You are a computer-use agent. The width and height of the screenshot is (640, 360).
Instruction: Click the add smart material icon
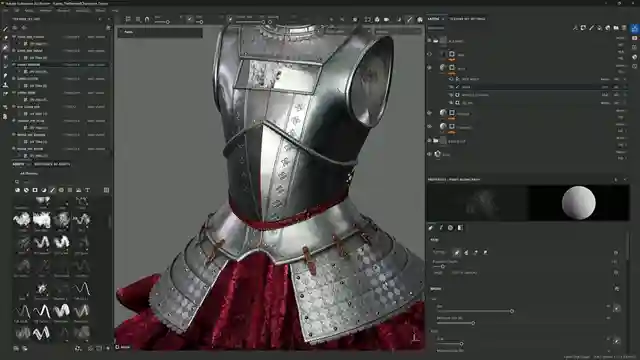[x=608, y=28]
